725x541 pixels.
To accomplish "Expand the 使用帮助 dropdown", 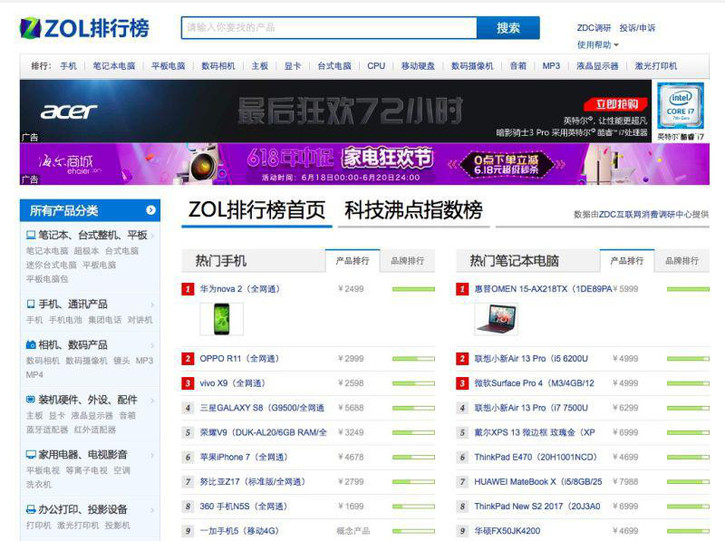I will point(597,45).
